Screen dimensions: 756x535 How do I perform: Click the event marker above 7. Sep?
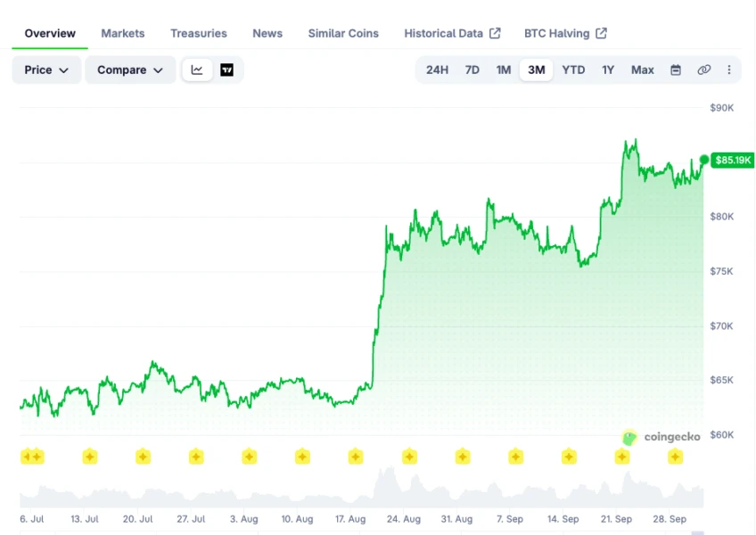(515, 457)
